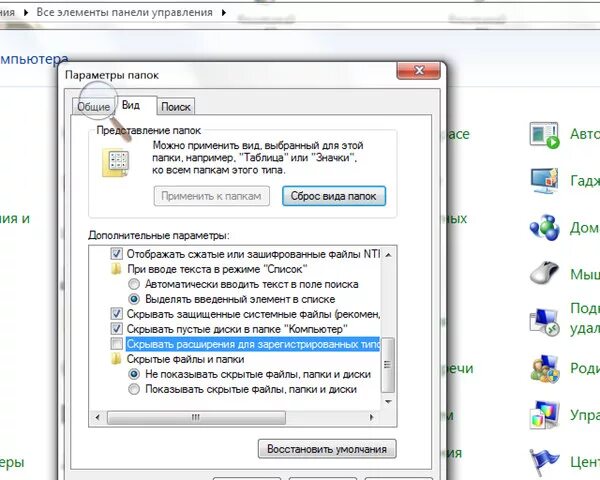600x480 pixels.
Task: Open the Мышь icon in Control Panel
Action: coord(545,273)
